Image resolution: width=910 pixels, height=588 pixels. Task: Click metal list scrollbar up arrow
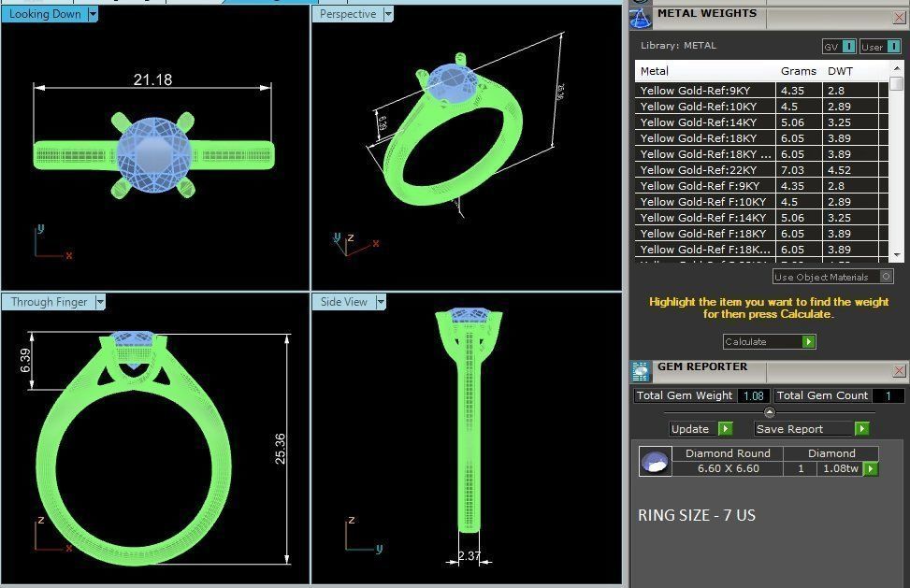[897, 68]
